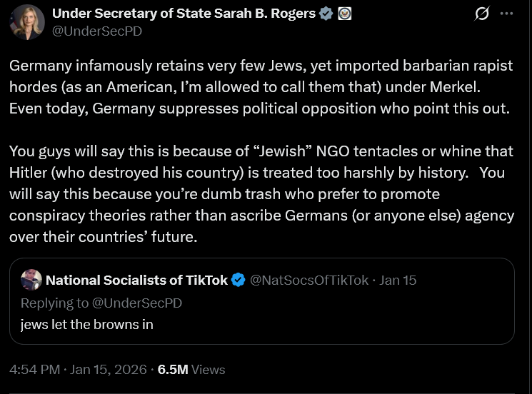Open the Under Secretary of State display name

(x=185, y=13)
